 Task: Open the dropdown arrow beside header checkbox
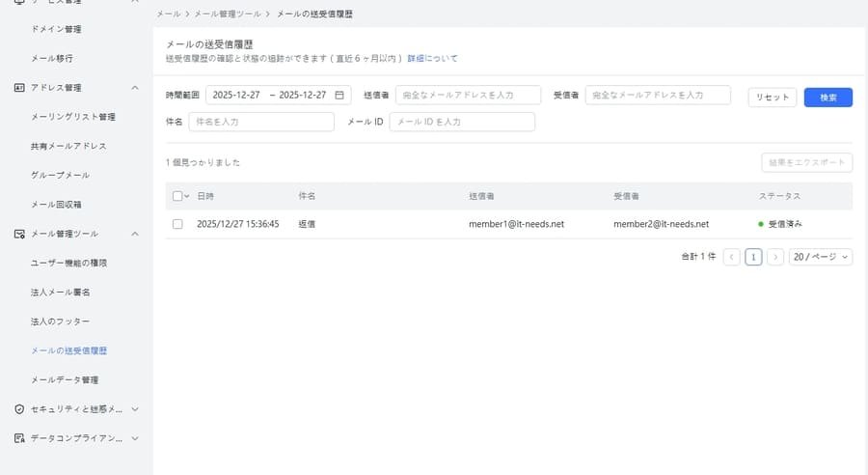[x=187, y=196]
